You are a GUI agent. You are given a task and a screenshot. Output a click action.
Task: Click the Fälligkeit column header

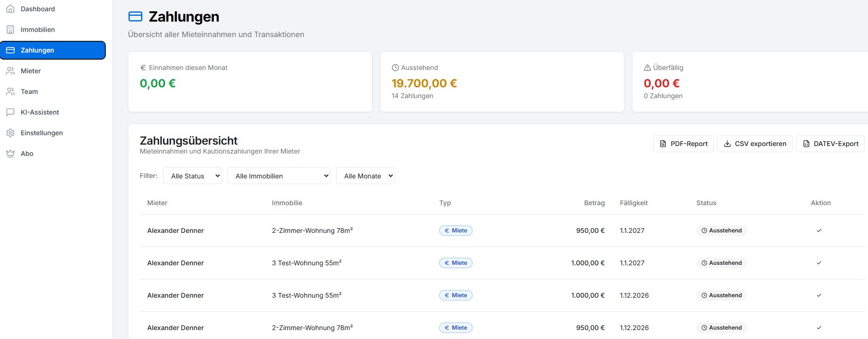[x=633, y=203]
